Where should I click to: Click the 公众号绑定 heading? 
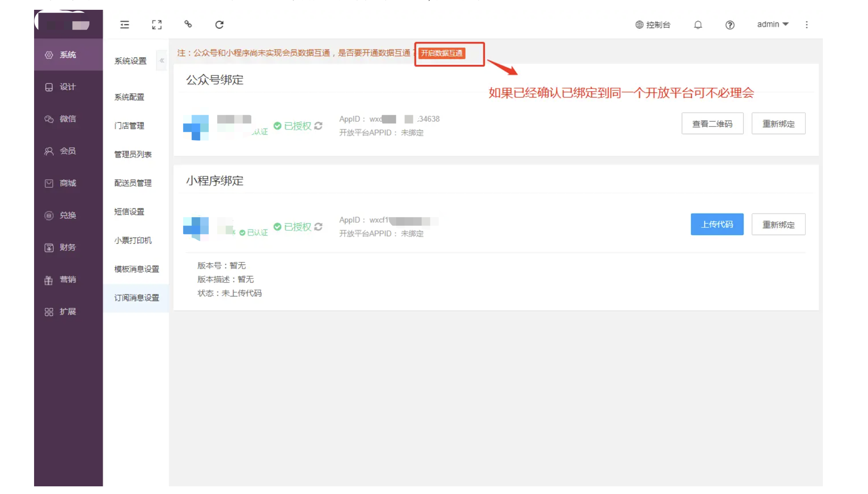click(215, 80)
